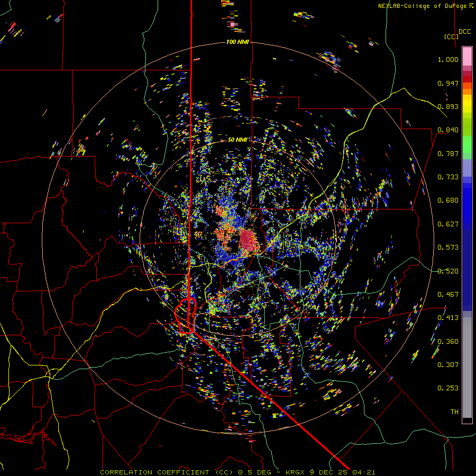Click the 0.467 legend value
This screenshot has height=476, width=476.
click(x=448, y=295)
